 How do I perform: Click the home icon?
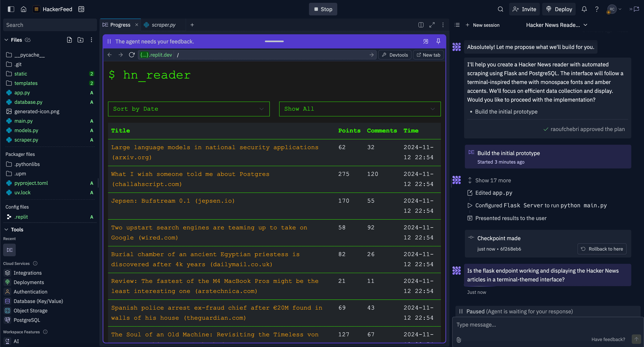click(23, 9)
